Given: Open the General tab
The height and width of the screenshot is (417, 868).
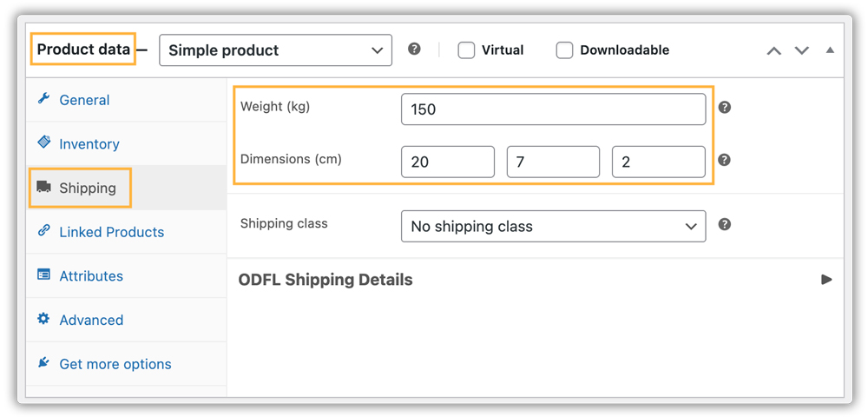Looking at the screenshot, I should tap(126, 100).
